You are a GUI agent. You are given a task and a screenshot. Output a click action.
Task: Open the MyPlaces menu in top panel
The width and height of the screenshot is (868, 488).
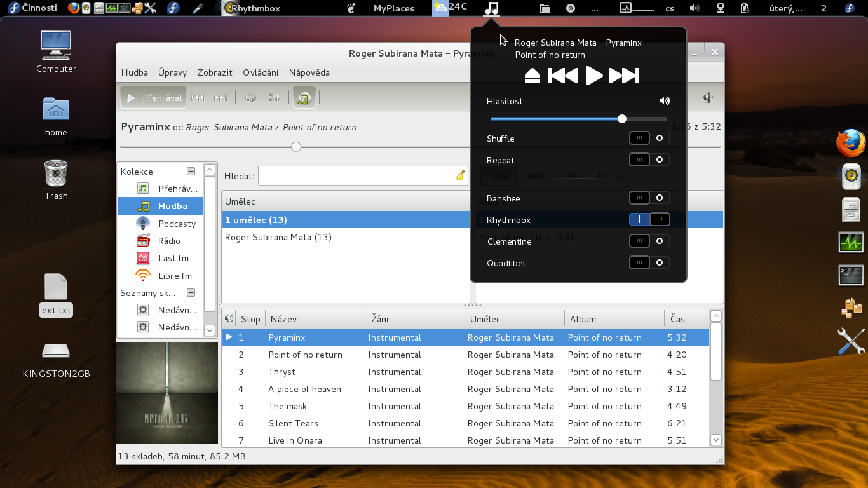tap(394, 8)
